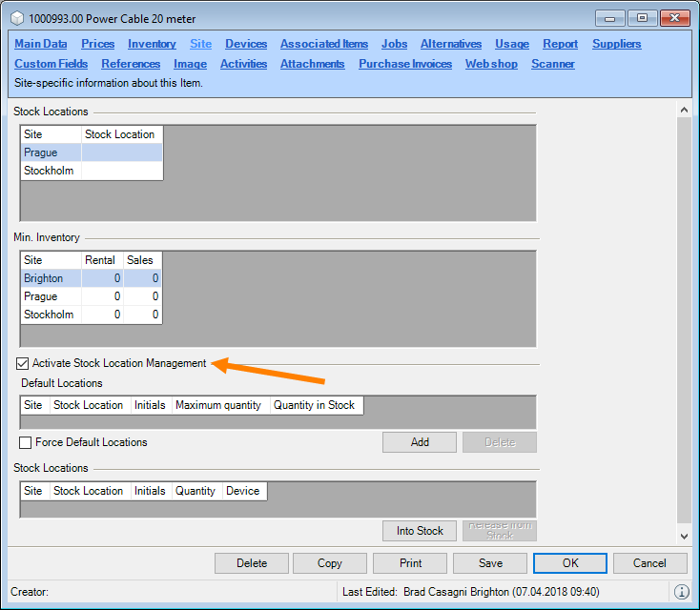Click Brighton Rental minimum inventory cell
The image size is (700, 610).
[101, 278]
